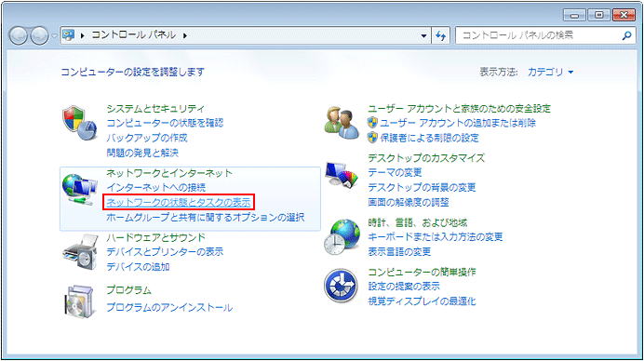The height and width of the screenshot is (361, 644).
Task: Click バックアップの作成 link
Action: [x=147, y=138]
